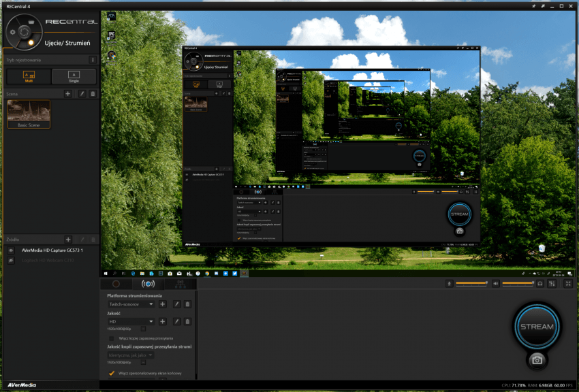Add a new Jakość quality preset

(x=163, y=322)
